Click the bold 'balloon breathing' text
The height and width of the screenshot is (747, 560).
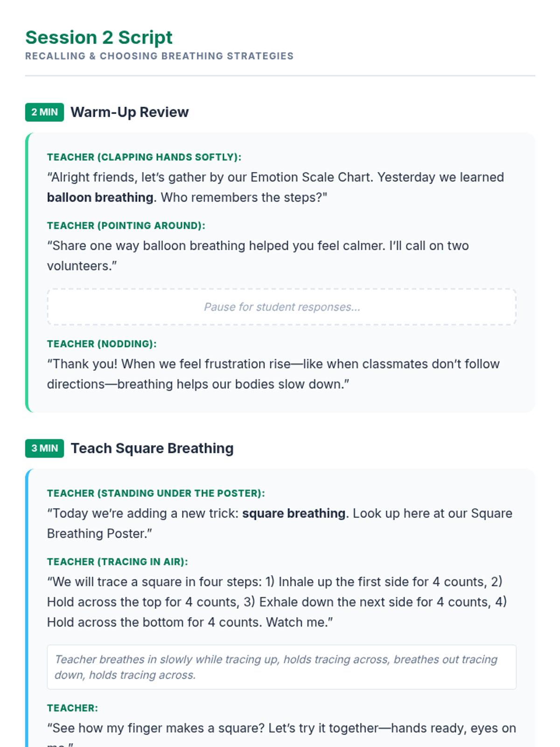pos(100,197)
